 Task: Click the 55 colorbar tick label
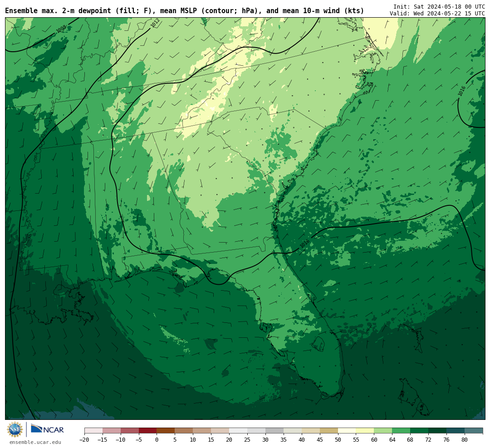[x=356, y=440]
